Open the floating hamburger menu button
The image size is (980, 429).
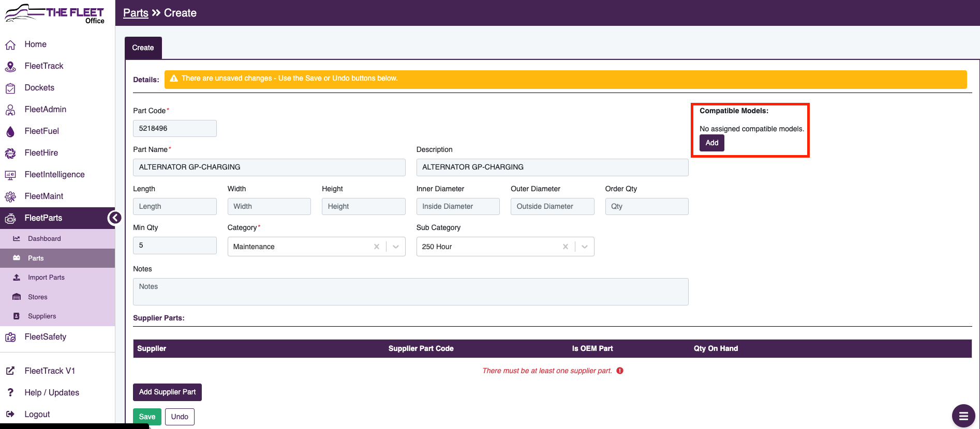pos(963,416)
